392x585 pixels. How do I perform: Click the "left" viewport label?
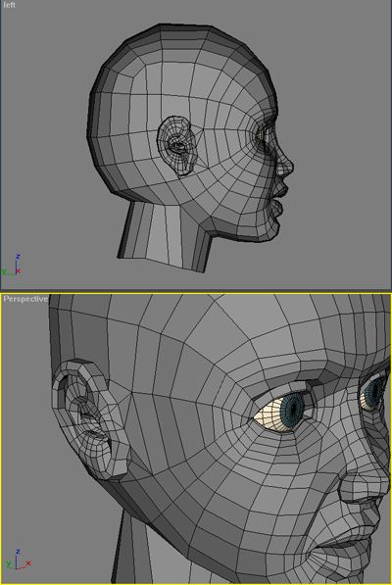(9, 5)
